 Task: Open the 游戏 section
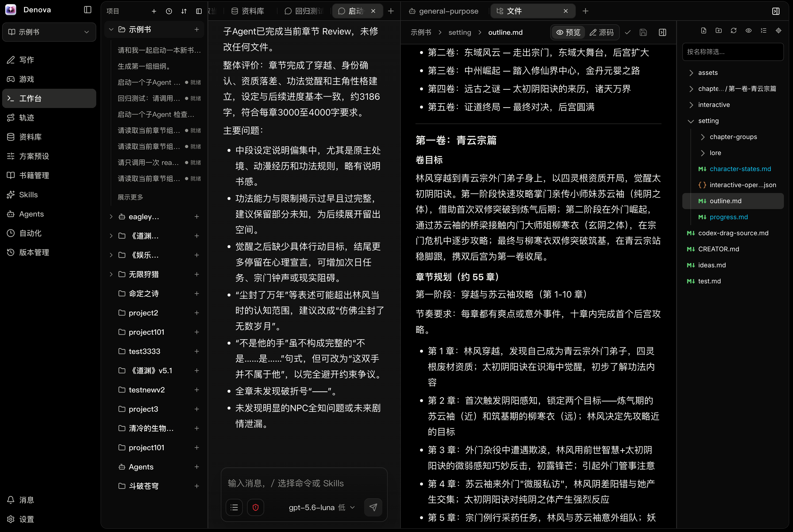pyautogui.click(x=49, y=79)
